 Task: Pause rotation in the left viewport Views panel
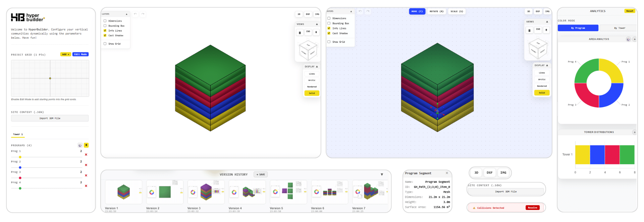point(300,33)
